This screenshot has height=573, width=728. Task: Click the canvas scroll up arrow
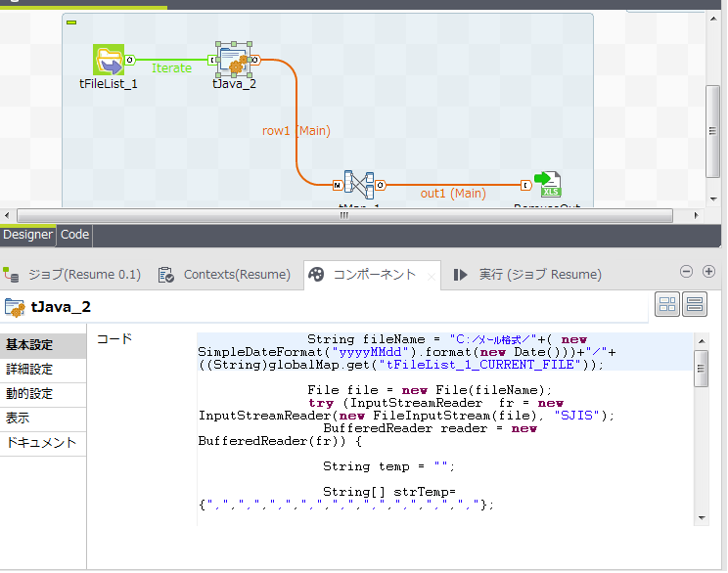point(713,19)
